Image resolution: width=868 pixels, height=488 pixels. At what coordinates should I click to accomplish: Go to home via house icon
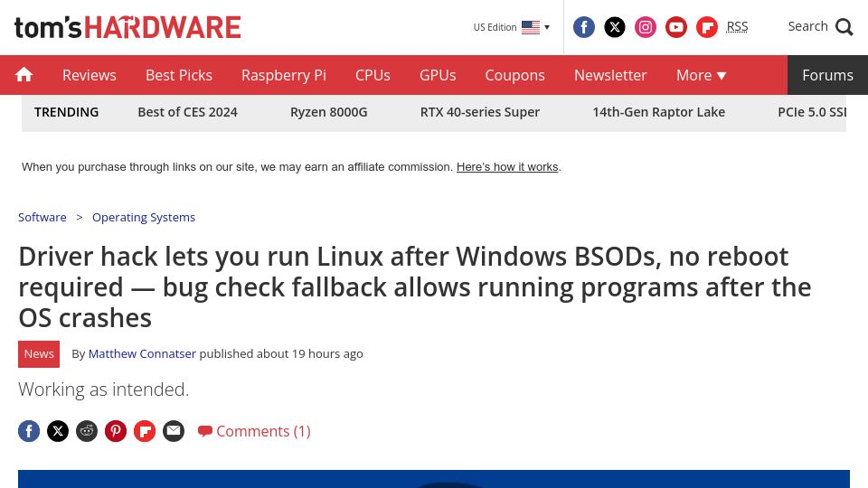click(x=24, y=75)
